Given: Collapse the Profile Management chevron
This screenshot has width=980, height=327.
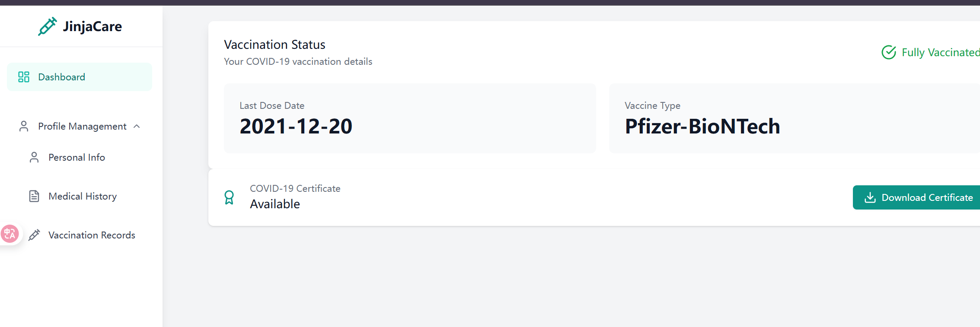Looking at the screenshot, I should pos(137,126).
